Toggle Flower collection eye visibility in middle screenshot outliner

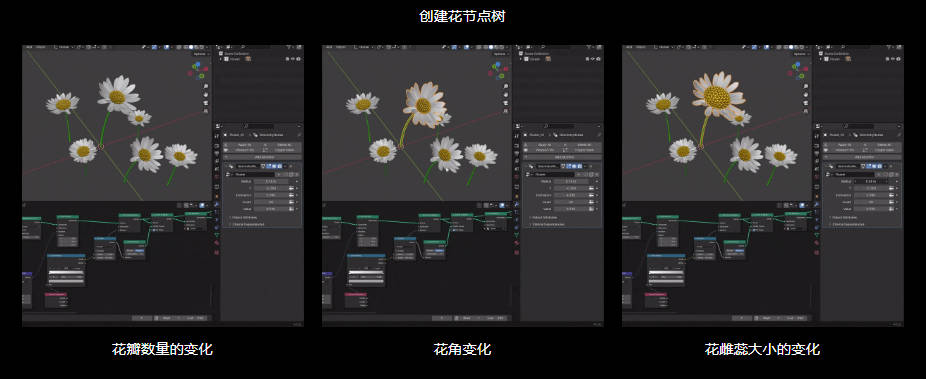pos(593,59)
